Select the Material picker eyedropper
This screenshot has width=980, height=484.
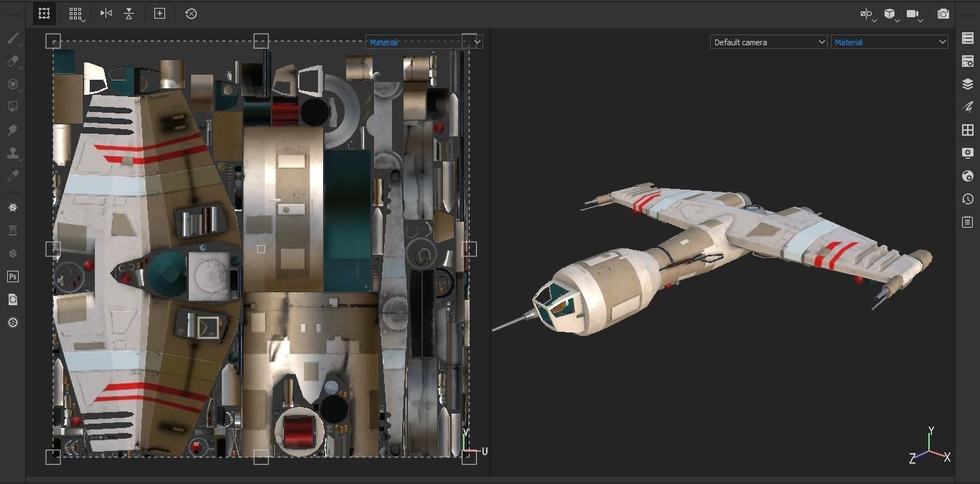pyautogui.click(x=12, y=176)
